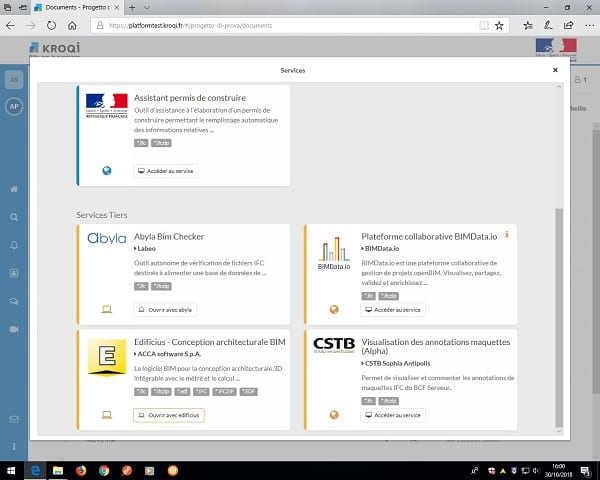Open the browser share icon
Viewport: 600px width, 480px height.
[569, 25]
